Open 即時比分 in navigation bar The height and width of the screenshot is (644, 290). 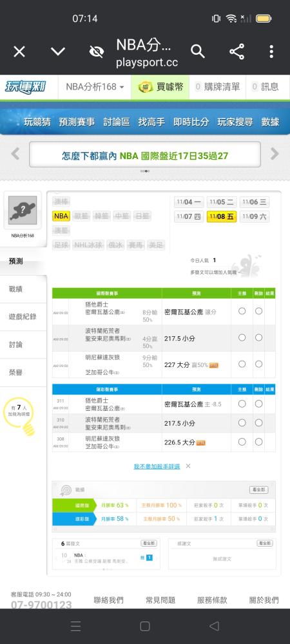(191, 122)
